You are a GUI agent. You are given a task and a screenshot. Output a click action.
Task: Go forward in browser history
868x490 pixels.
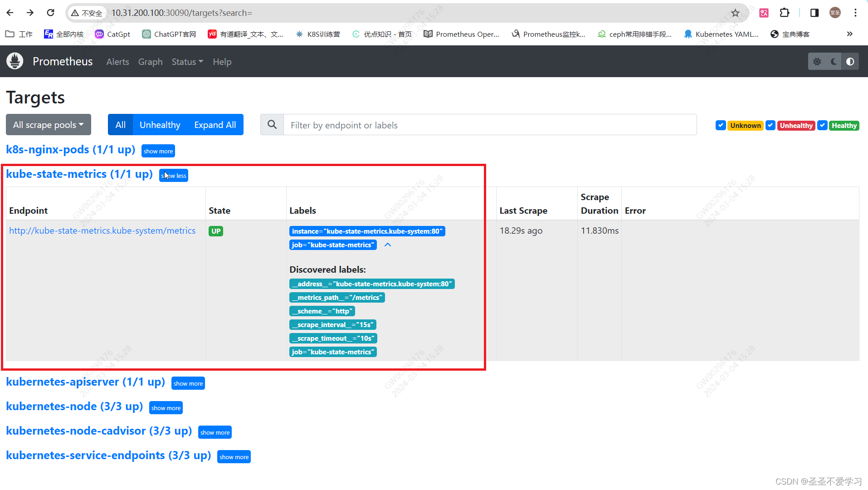pos(30,13)
